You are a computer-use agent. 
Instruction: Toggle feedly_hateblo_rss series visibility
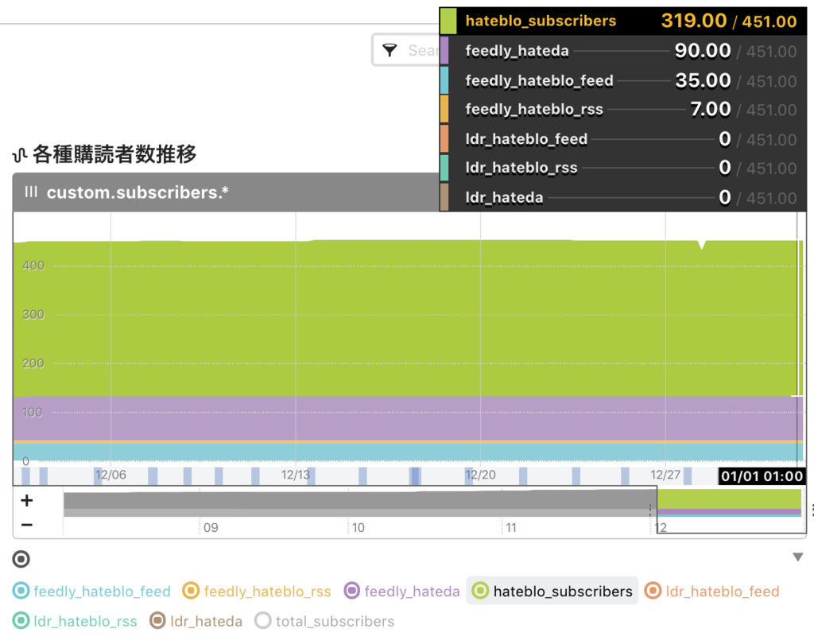click(257, 591)
